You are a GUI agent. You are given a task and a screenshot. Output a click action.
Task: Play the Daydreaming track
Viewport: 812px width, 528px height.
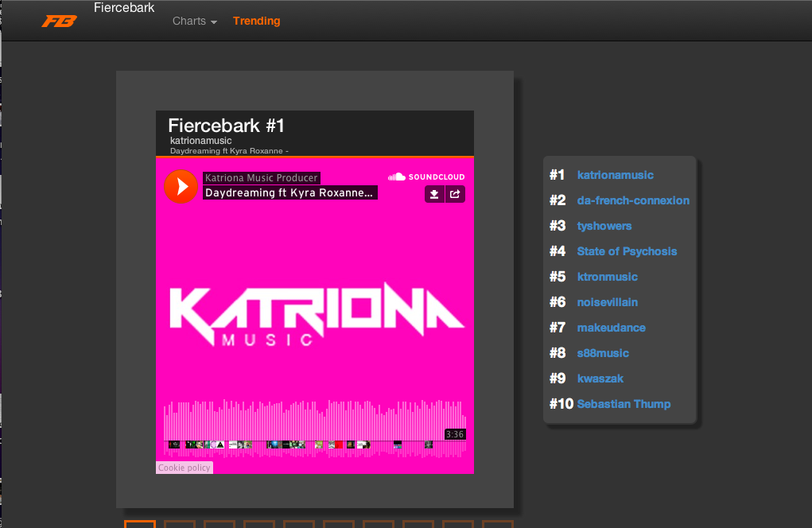(x=181, y=187)
